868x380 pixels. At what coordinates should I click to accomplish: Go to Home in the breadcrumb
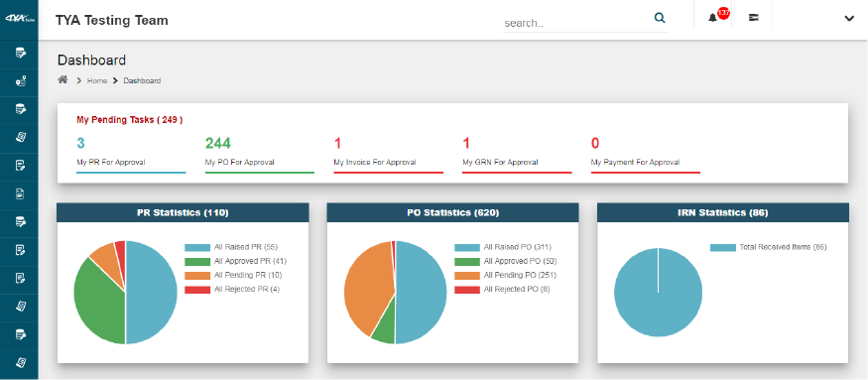tap(97, 81)
